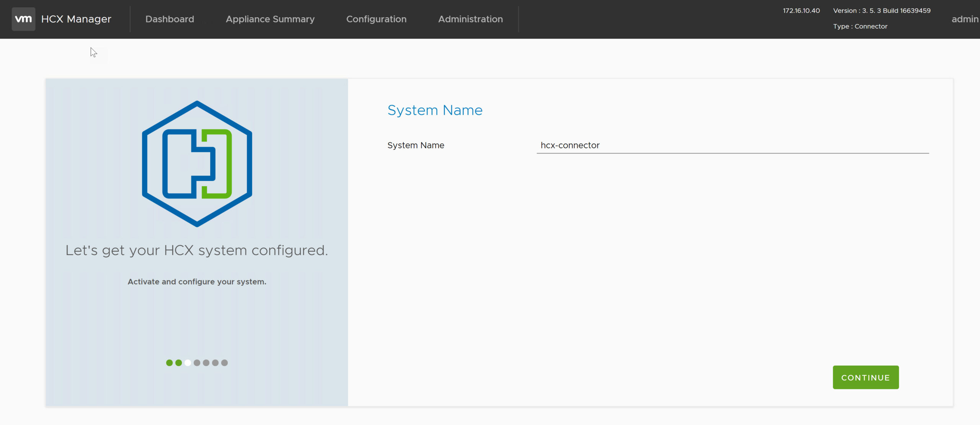Open the Configuration menu item
Image resolution: width=980 pixels, height=425 pixels.
[376, 19]
